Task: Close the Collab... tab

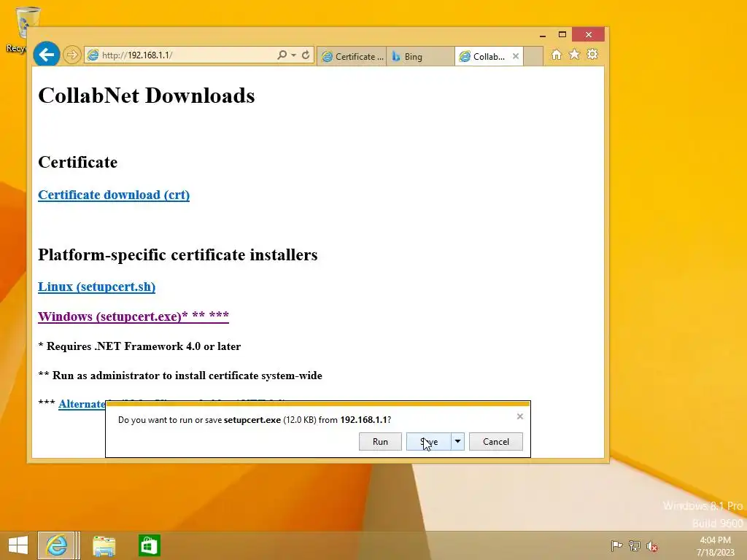Action: tap(516, 56)
